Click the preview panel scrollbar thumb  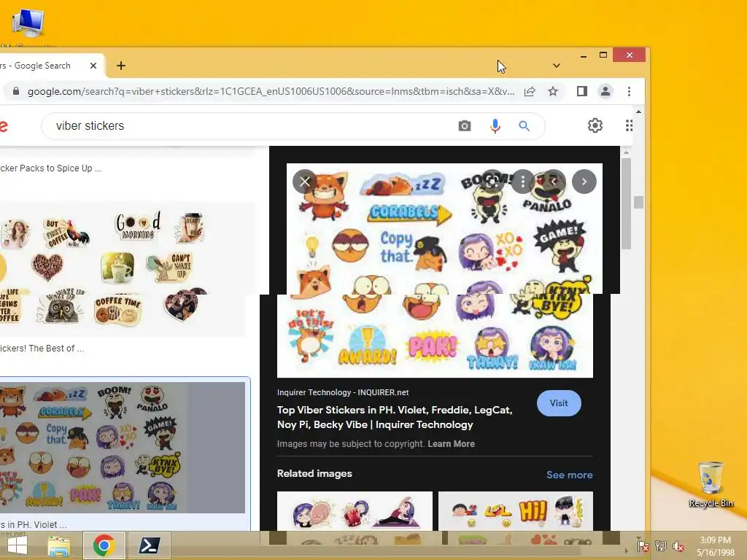tap(626, 203)
